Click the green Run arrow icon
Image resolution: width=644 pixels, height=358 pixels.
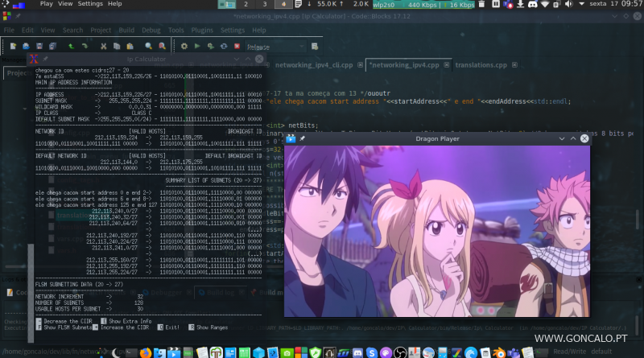pos(197,46)
